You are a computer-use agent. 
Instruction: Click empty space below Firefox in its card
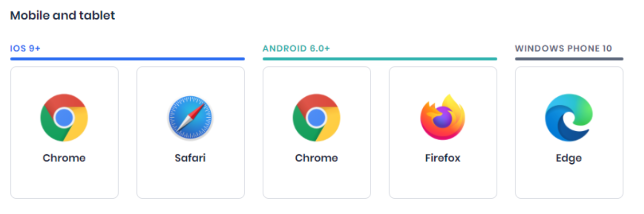(443, 182)
